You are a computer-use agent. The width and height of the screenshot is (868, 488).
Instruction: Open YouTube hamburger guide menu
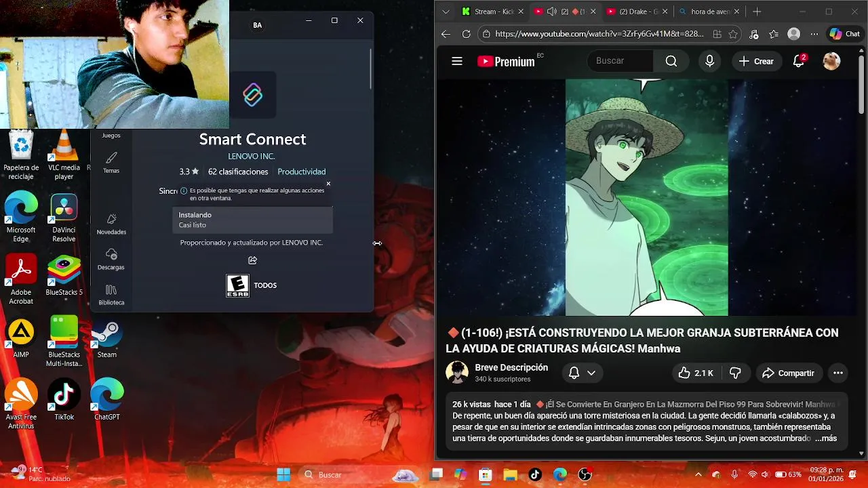[x=457, y=61]
